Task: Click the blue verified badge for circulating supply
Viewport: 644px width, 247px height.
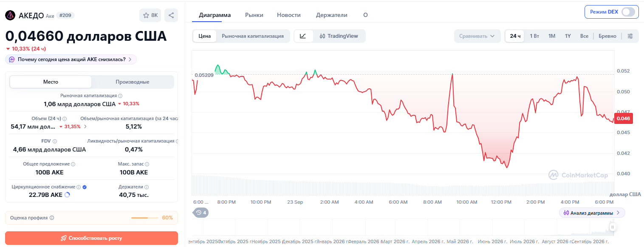Action: (85, 187)
